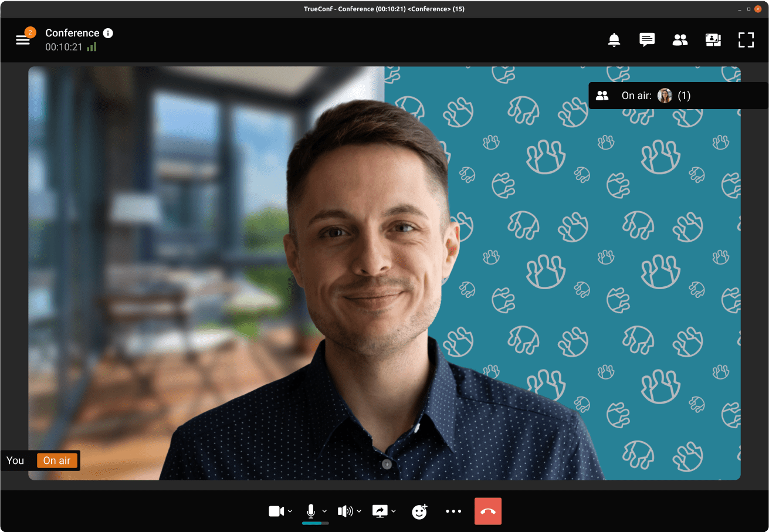Expand the microphone options arrow
The image size is (769, 532).
[325, 511]
